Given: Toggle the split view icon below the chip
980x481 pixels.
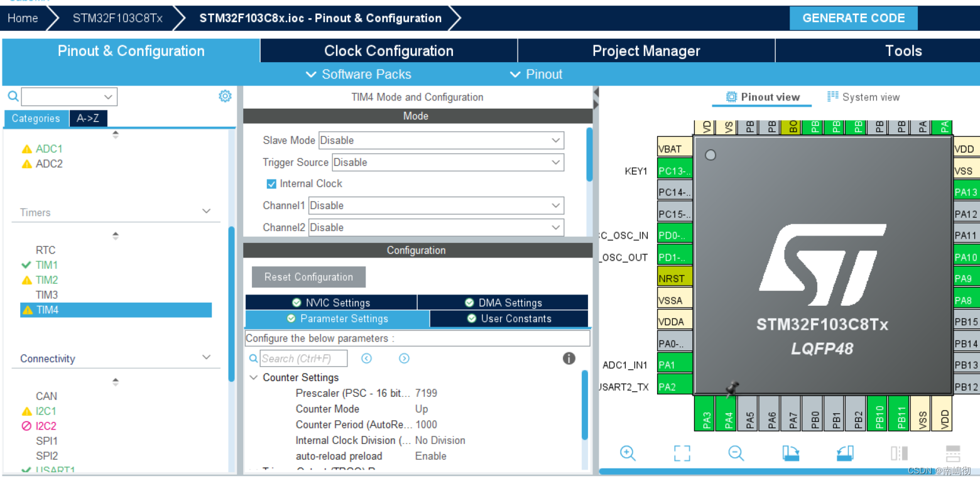Looking at the screenshot, I should pyautogui.click(x=899, y=453).
